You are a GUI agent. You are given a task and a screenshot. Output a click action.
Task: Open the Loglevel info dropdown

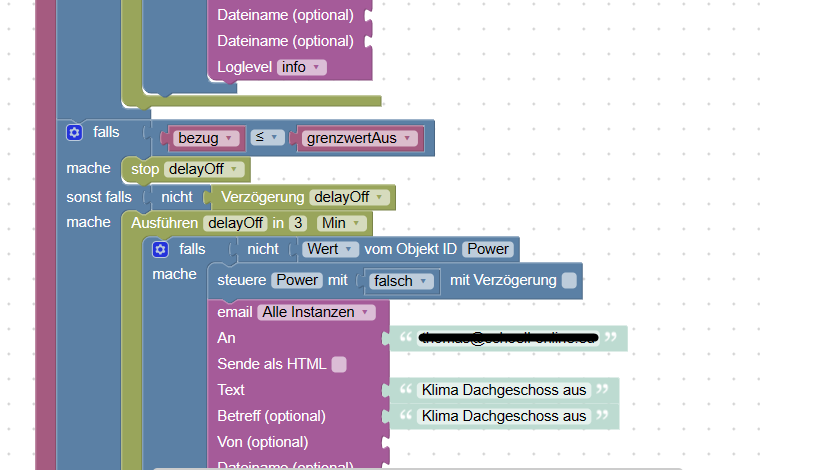301,67
